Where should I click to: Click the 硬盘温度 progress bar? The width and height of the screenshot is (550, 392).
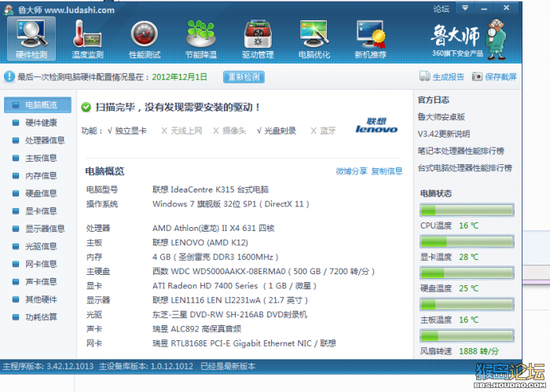[x=467, y=273]
